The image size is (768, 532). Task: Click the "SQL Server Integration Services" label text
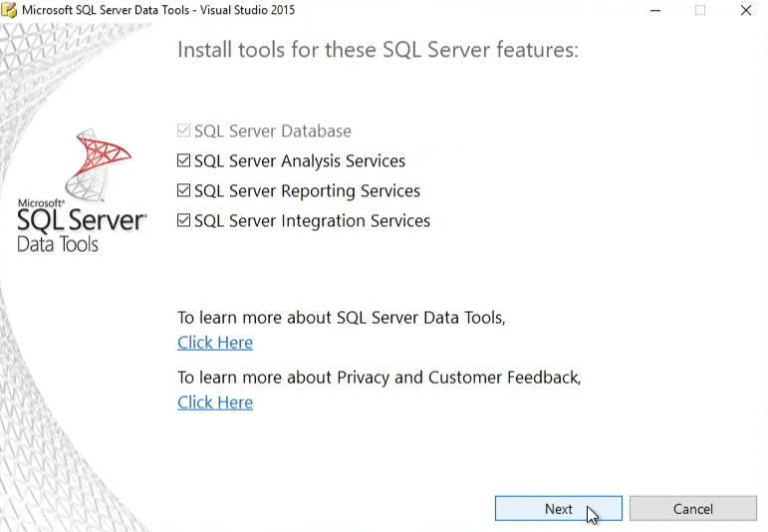312,221
